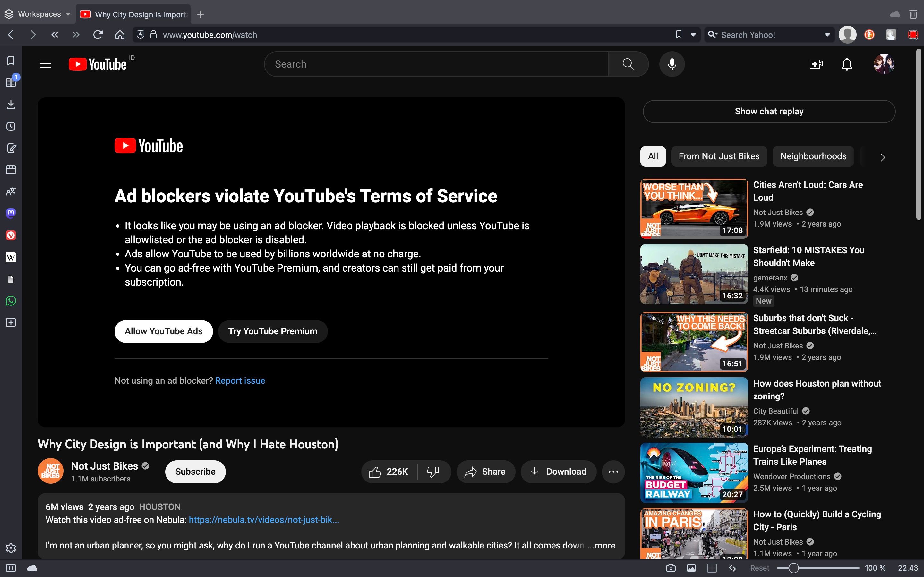This screenshot has width=924, height=577.
Task: Click the 'Report issue' link
Action: tap(239, 381)
